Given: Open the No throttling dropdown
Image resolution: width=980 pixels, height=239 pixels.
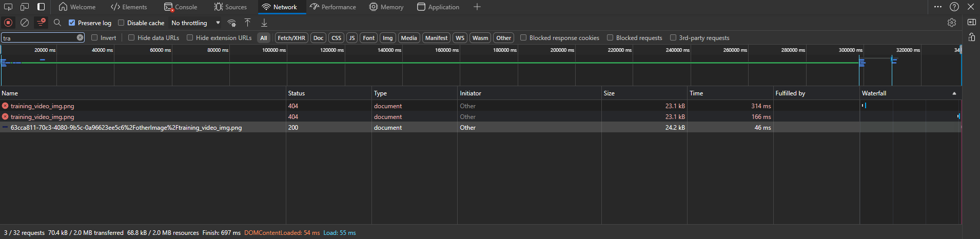Looking at the screenshot, I should click(195, 23).
